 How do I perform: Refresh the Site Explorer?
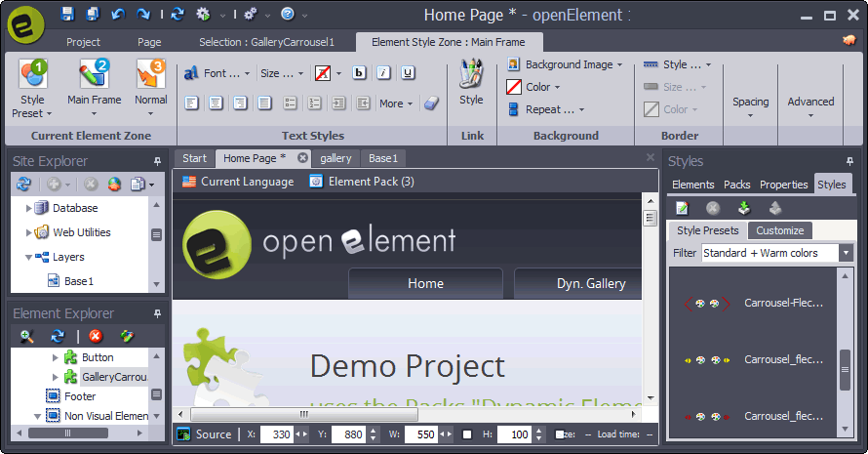point(23,184)
